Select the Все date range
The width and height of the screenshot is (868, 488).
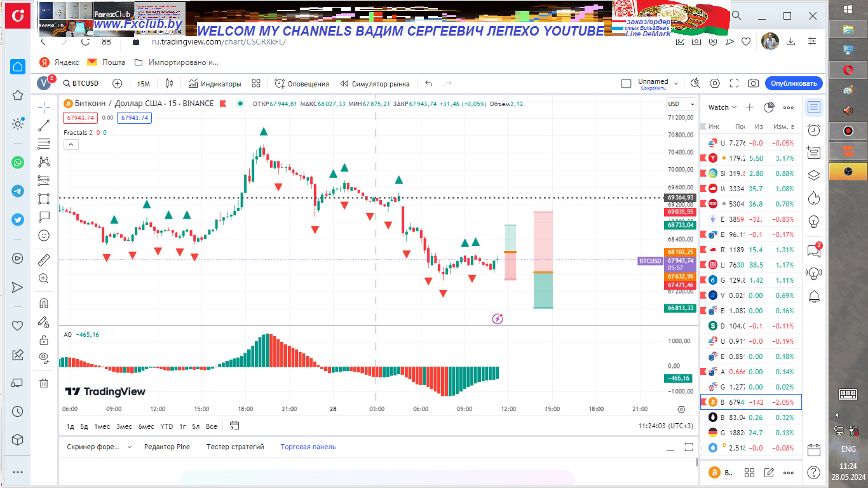tap(212, 426)
